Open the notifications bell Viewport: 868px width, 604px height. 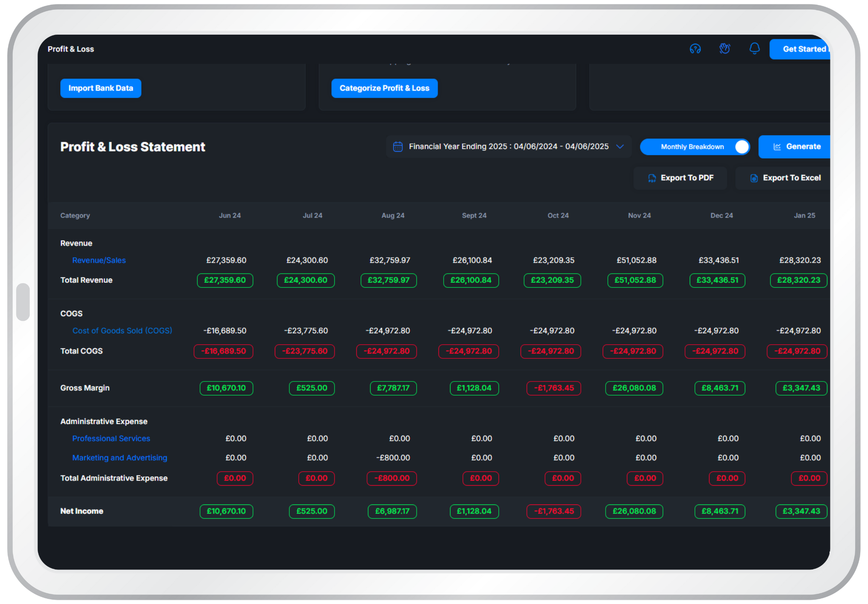pos(754,49)
